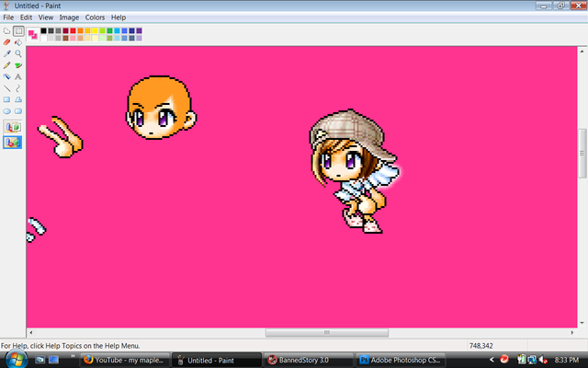Open the Image menu
Image resolution: width=588 pixels, height=368 pixels.
[69, 17]
